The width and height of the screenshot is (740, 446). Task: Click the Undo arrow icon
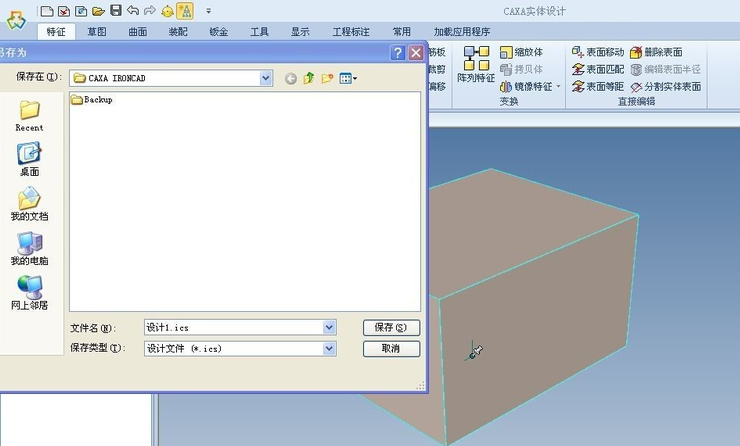point(133,10)
